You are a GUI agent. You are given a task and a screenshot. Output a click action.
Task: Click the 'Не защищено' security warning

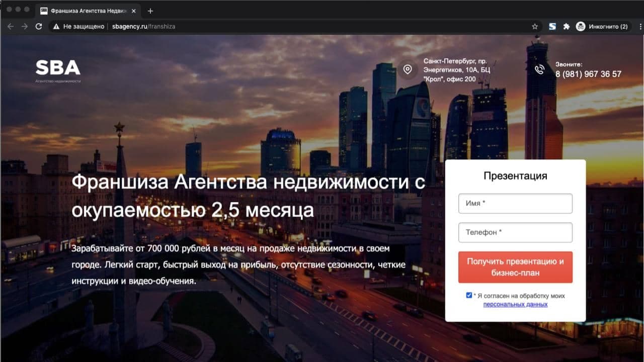pos(79,27)
